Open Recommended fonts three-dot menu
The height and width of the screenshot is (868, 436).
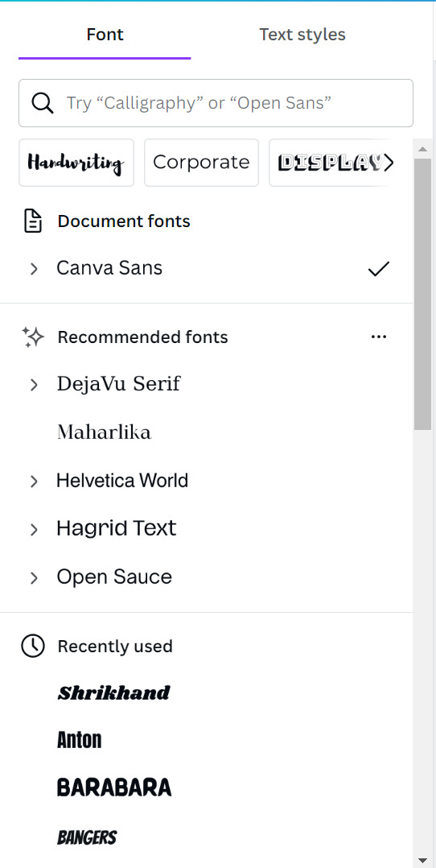click(x=378, y=337)
